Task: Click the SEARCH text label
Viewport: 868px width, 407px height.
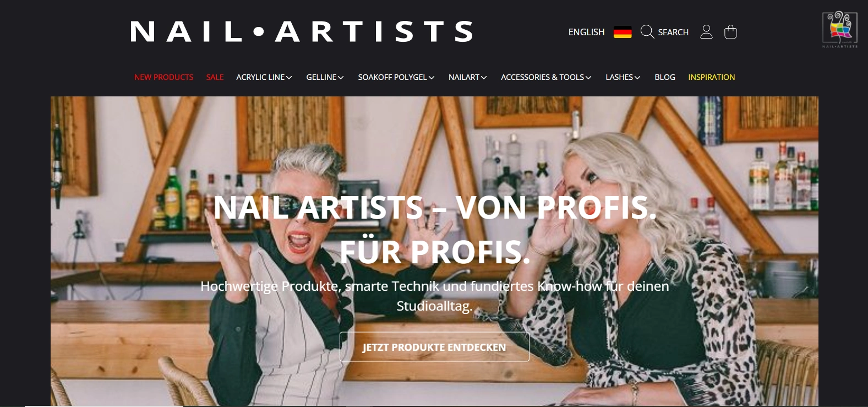Action: pyautogui.click(x=673, y=32)
